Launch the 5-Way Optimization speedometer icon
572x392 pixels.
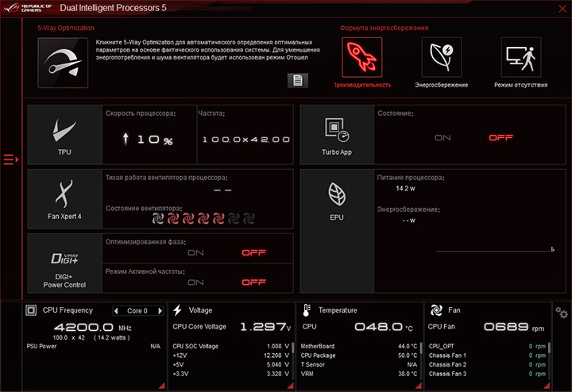point(63,63)
